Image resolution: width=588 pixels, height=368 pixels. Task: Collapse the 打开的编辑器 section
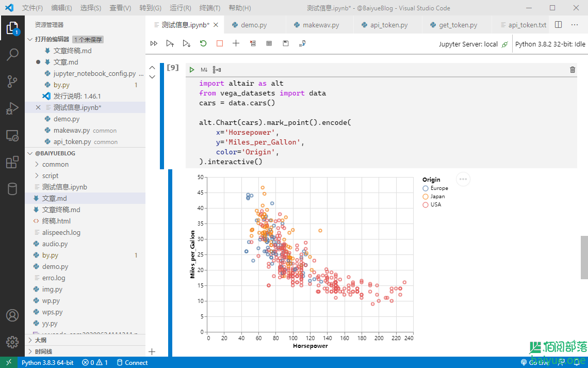30,39
